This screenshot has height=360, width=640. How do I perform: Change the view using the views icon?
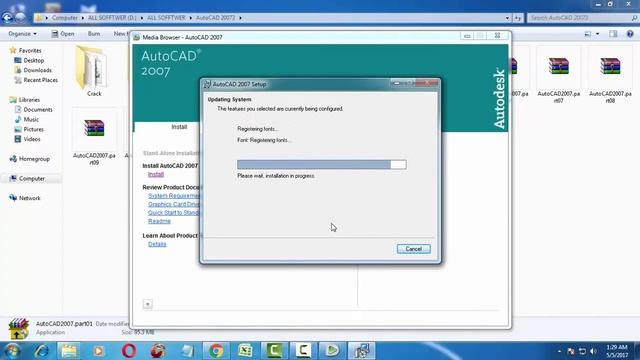(x=587, y=33)
